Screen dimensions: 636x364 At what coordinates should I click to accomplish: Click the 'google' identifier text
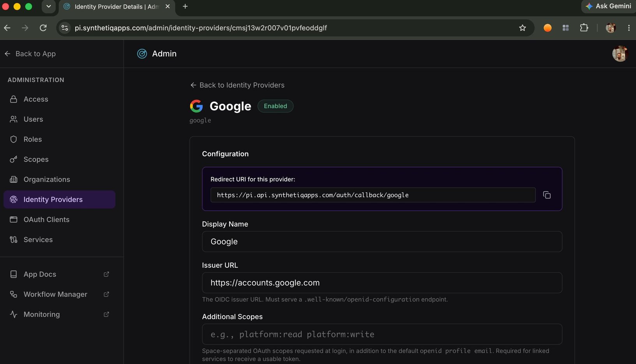pyautogui.click(x=200, y=120)
